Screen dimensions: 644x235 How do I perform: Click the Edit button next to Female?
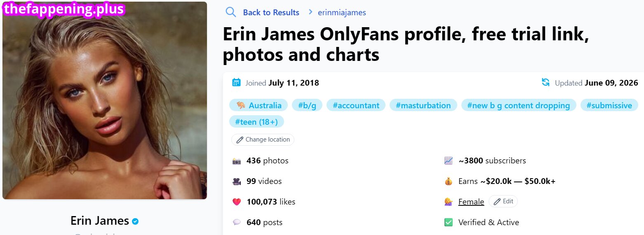[503, 201]
